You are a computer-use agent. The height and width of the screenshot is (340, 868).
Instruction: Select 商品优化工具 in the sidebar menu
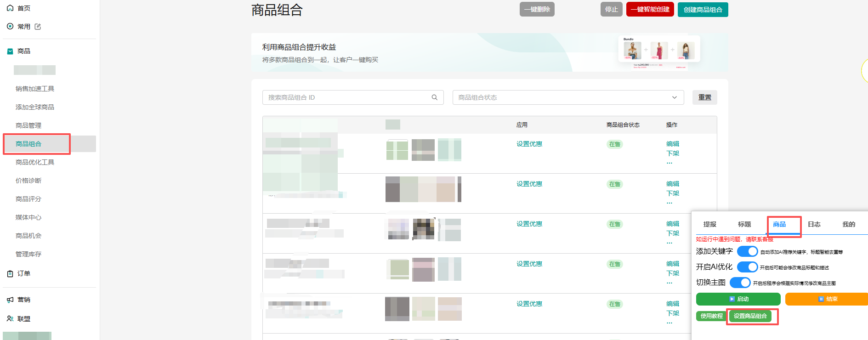coord(35,162)
